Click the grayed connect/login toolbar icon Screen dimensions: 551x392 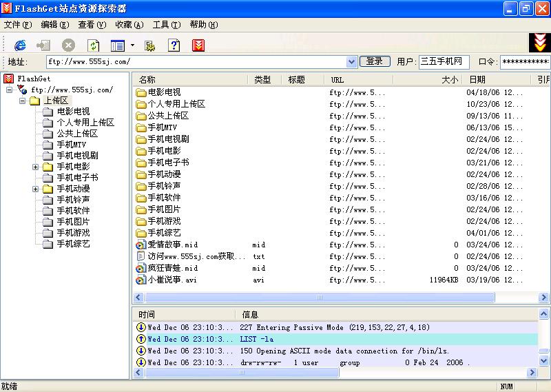coord(43,45)
